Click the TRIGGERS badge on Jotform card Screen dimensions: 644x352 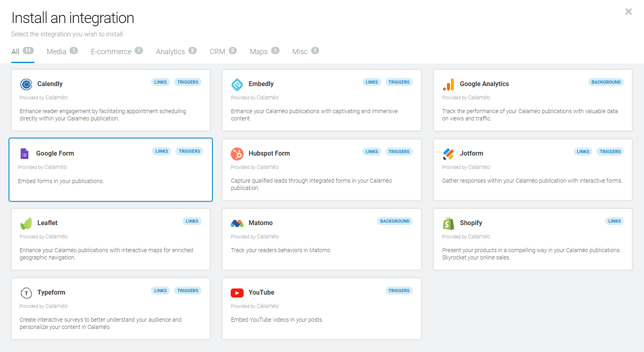(610, 152)
